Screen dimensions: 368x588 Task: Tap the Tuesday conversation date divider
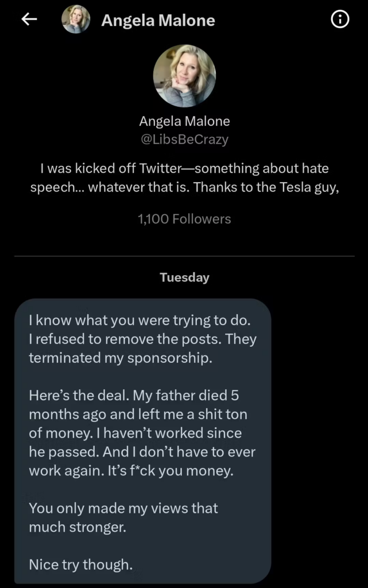[184, 277]
